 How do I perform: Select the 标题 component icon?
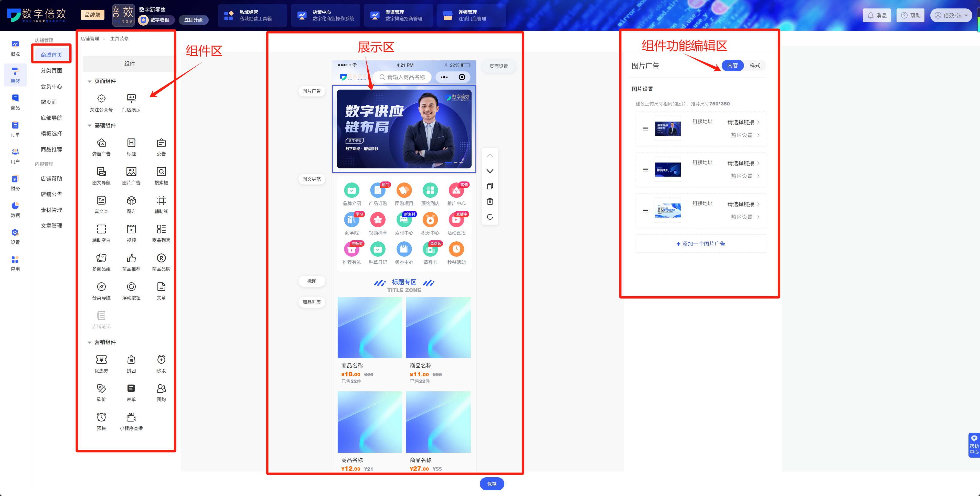pyautogui.click(x=131, y=143)
